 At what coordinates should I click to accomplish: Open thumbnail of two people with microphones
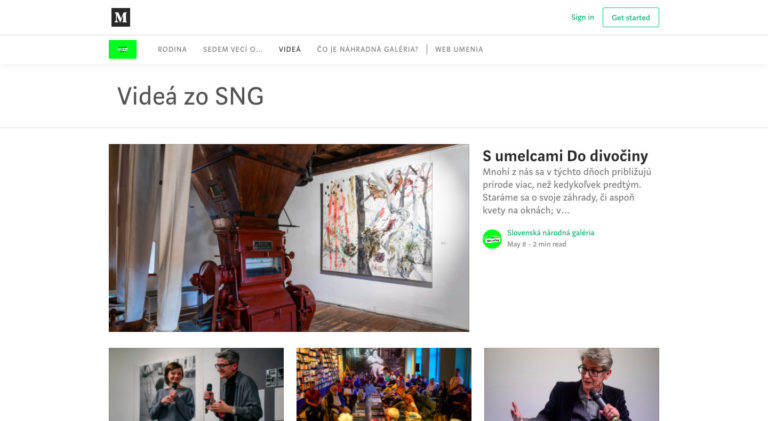(196, 384)
